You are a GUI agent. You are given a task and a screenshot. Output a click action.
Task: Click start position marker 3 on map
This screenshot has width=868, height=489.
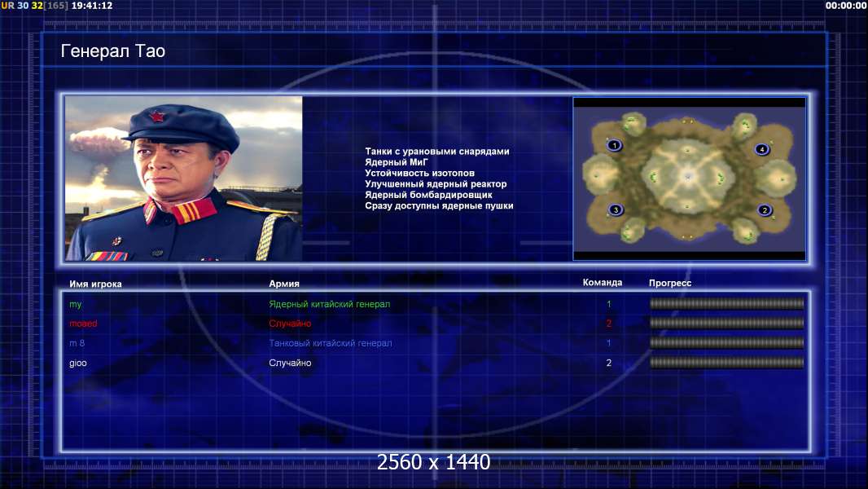[x=615, y=210]
